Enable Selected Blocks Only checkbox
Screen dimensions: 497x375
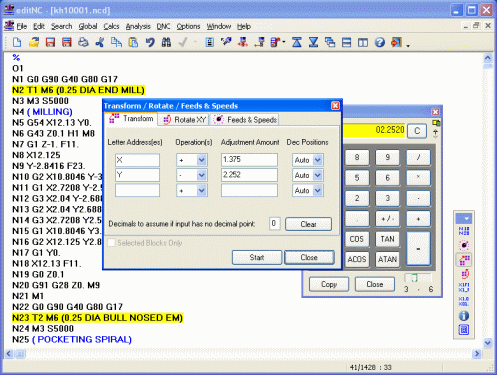[x=111, y=243]
